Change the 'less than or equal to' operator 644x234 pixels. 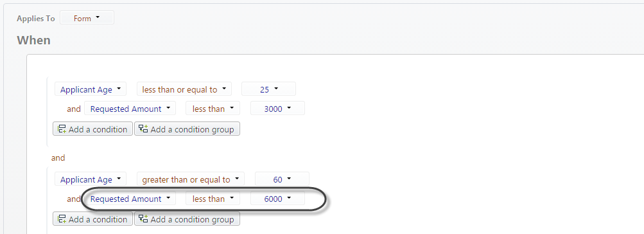tap(184, 89)
